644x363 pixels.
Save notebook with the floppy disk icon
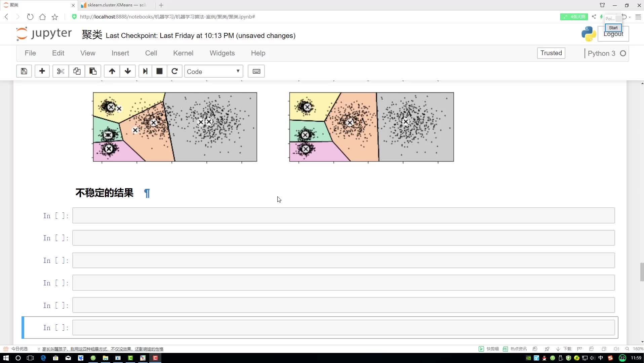point(24,71)
